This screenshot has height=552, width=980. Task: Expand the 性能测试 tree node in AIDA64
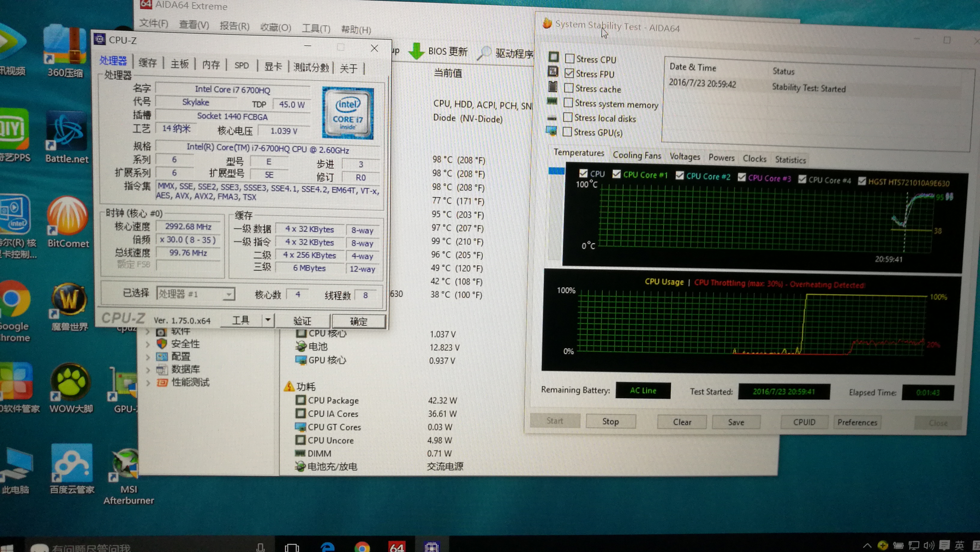pyautogui.click(x=148, y=382)
